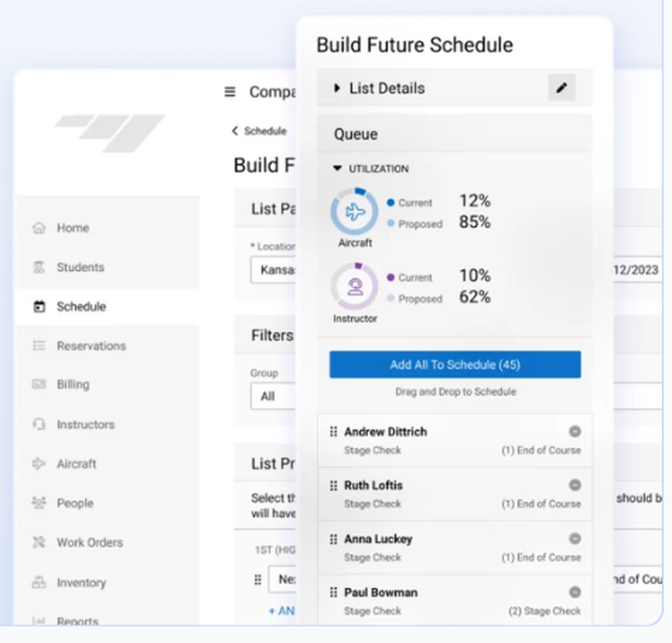Image resolution: width=672 pixels, height=643 pixels.
Task: Click the Schedule back link
Action: tap(257, 131)
